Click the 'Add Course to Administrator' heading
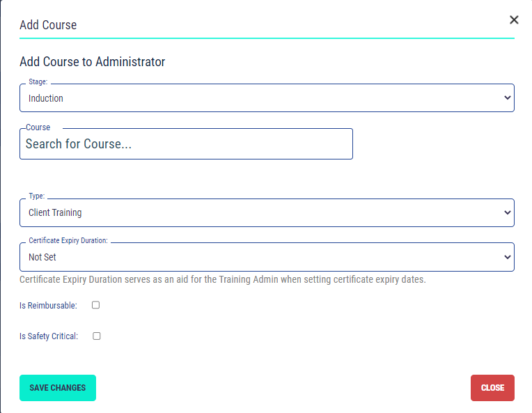532x413 pixels. pyautogui.click(x=93, y=62)
